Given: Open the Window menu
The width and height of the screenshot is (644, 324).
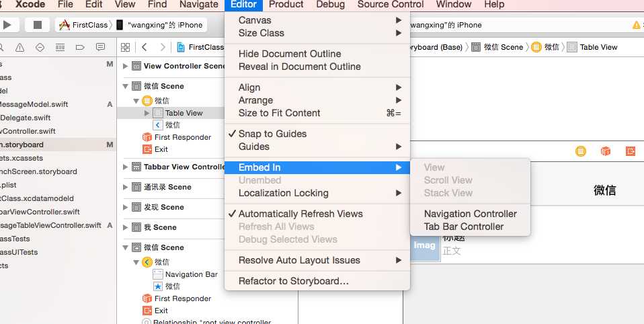Looking at the screenshot, I should click(x=454, y=5).
